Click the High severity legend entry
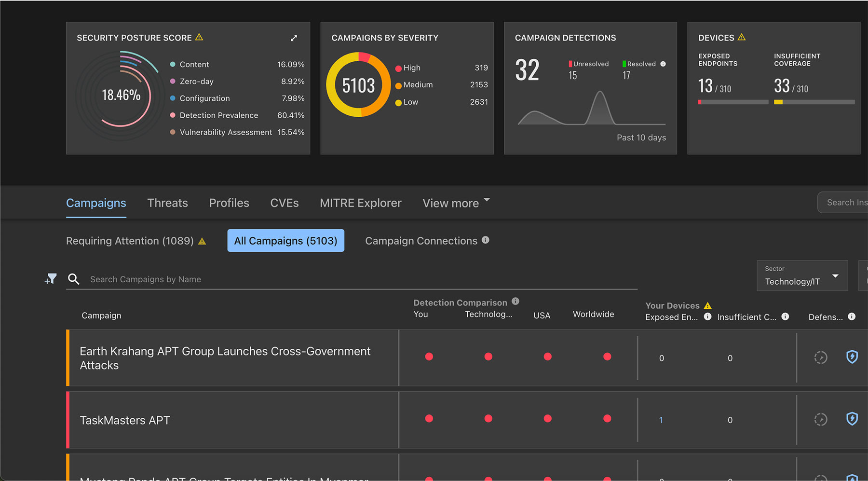 pyautogui.click(x=441, y=68)
